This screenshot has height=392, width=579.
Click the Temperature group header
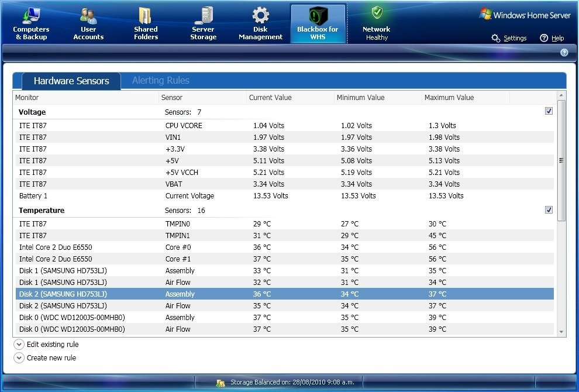tap(42, 210)
